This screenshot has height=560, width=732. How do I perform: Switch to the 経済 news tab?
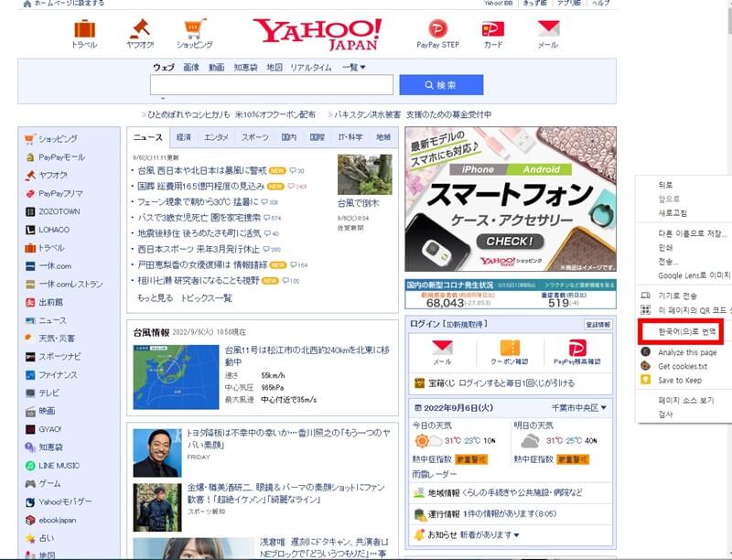184,137
